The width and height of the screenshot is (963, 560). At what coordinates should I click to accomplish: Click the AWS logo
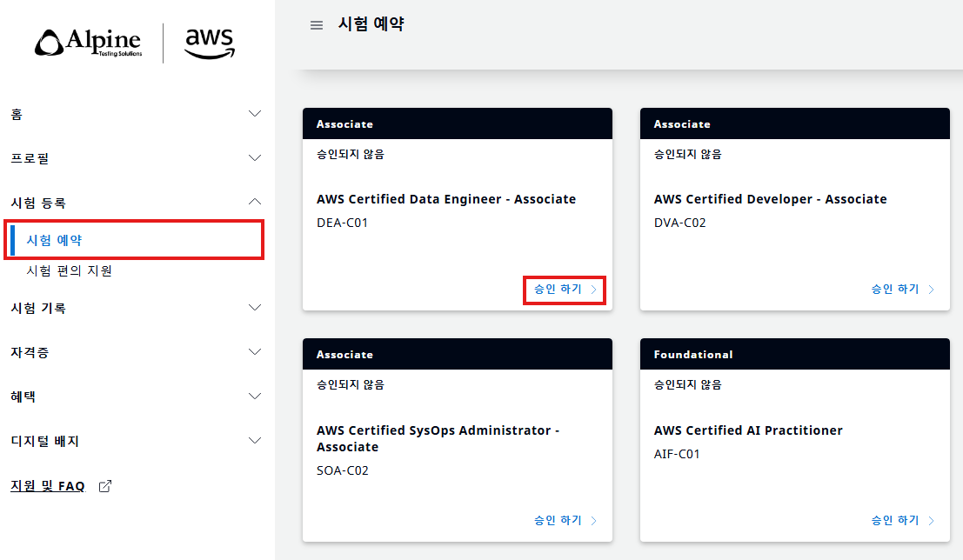pyautogui.click(x=209, y=43)
